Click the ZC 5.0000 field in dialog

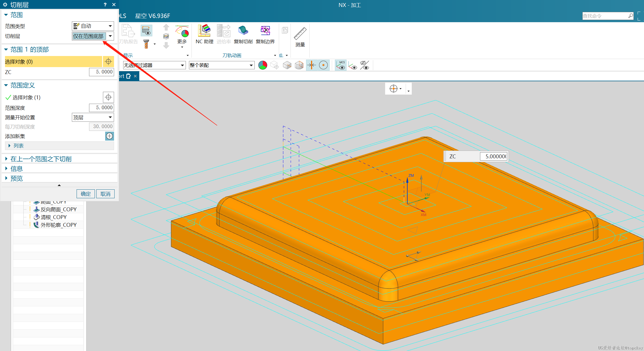click(x=102, y=72)
